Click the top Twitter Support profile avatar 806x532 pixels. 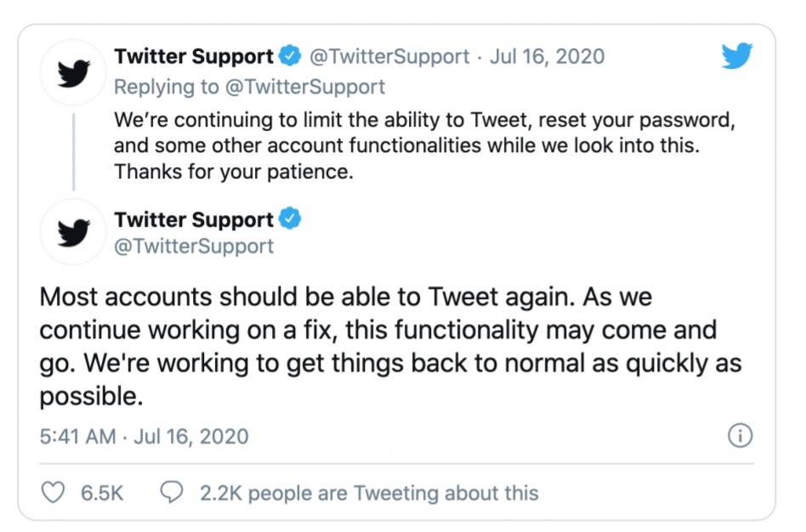72,72
